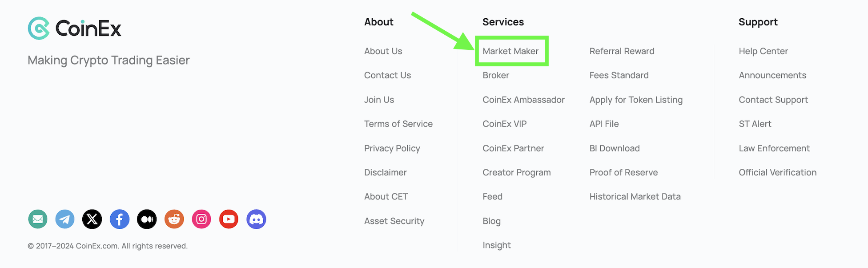Open Proof of Reserve link
Viewport: 868px width, 268px height.
(x=623, y=172)
